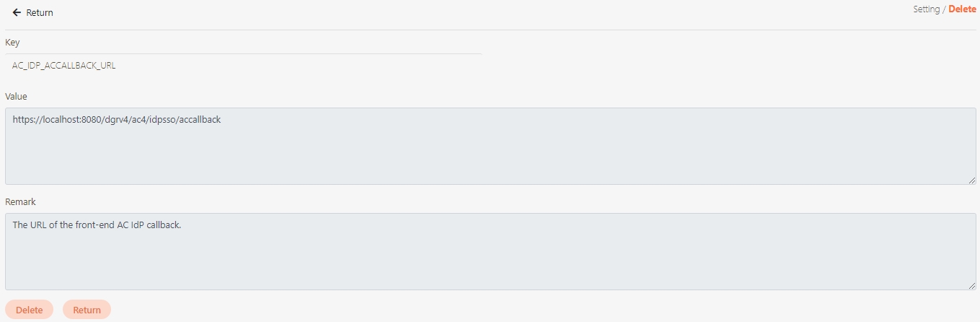
Task: Click the Remark field label
Action: pyautogui.click(x=20, y=202)
